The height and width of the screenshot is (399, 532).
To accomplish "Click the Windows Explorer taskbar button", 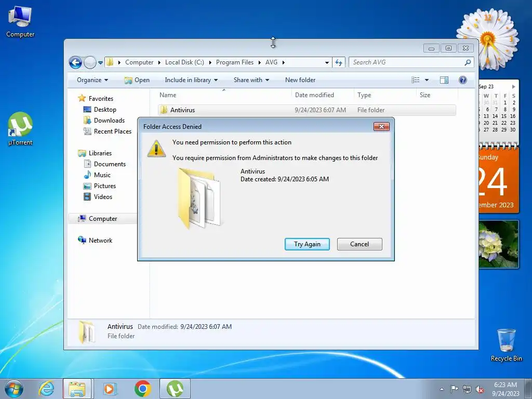I will 77,389.
